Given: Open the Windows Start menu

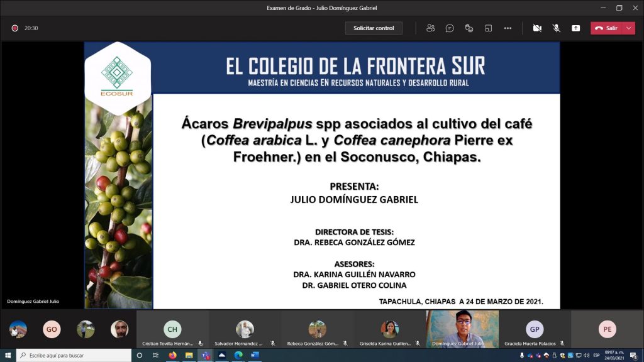Looking at the screenshot, I should pos(8,355).
